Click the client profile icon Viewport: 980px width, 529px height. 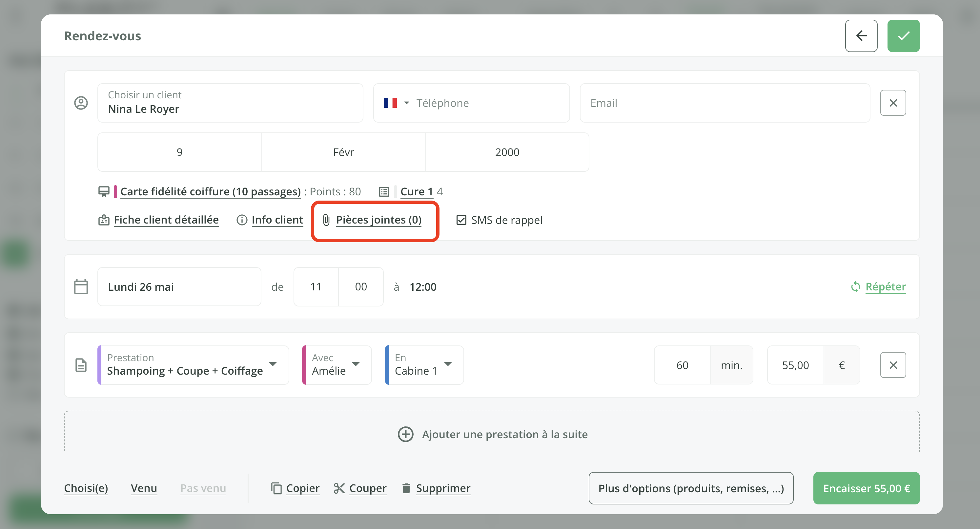(x=81, y=103)
